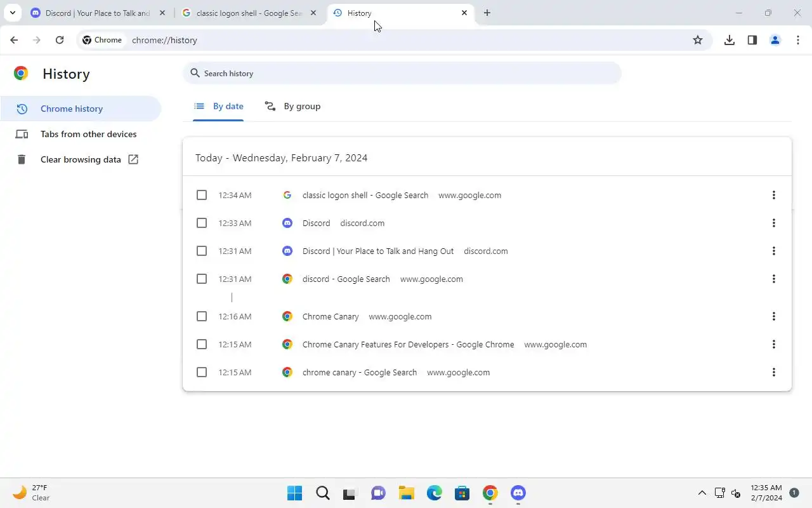The height and width of the screenshot is (508, 812).
Task: Bookmark this page with the star icon
Action: pos(698,40)
